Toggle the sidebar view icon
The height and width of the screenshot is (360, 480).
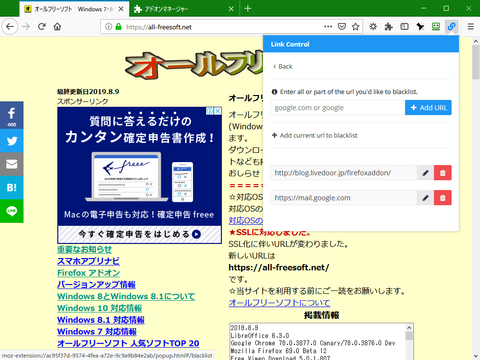point(404,27)
